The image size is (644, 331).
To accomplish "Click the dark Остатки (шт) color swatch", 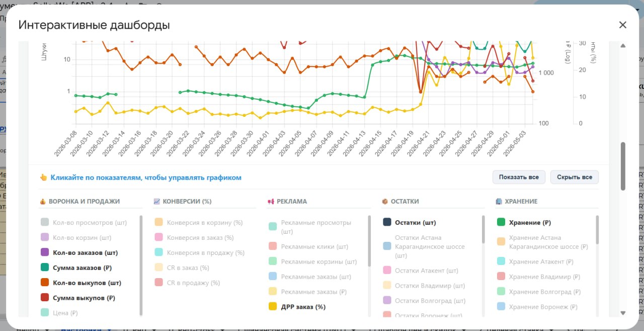I will 387,222.
